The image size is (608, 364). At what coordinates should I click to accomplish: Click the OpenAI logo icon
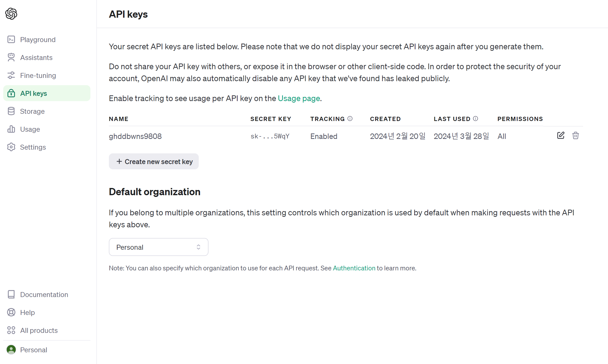(11, 14)
